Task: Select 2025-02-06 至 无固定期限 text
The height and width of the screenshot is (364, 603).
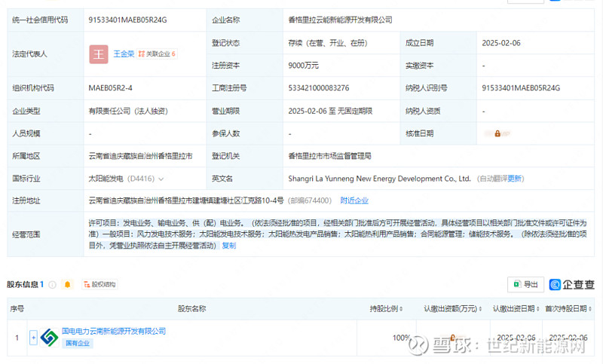Action: pyautogui.click(x=330, y=111)
